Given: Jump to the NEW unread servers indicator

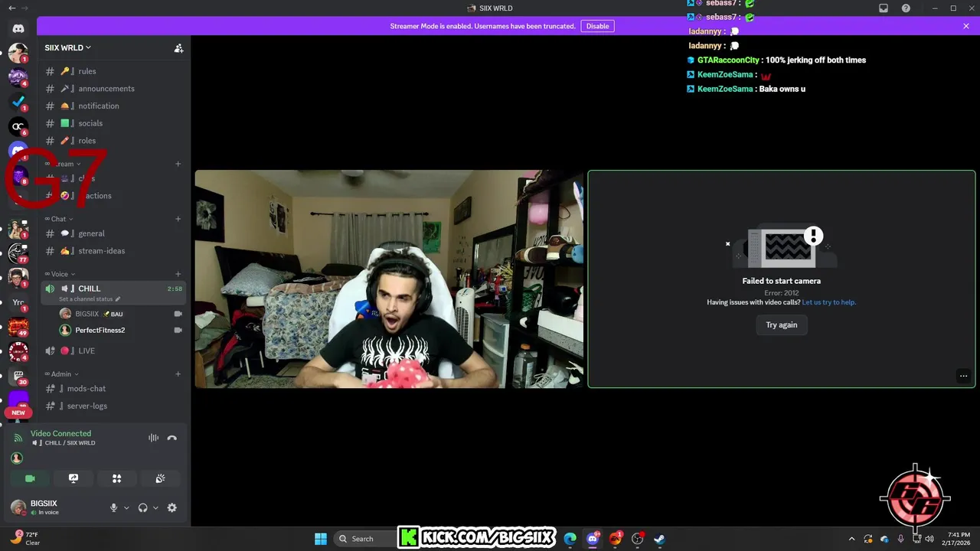Looking at the screenshot, I should coord(18,412).
